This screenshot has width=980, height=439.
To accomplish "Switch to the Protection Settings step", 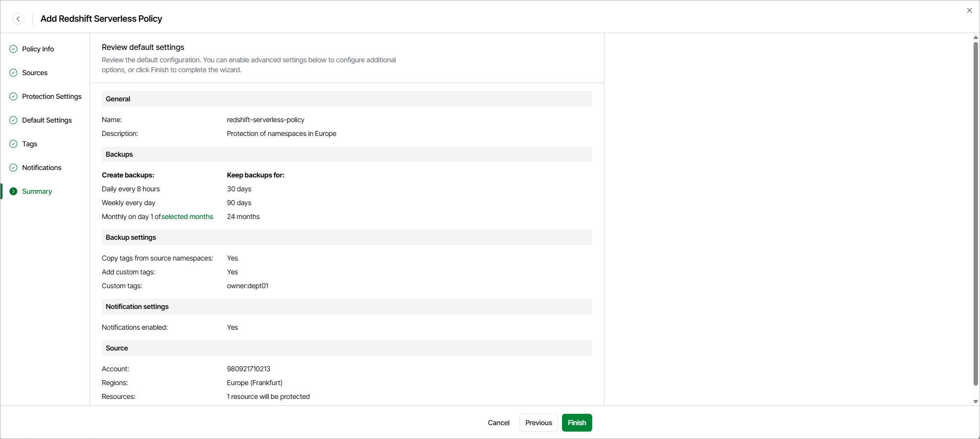I will point(51,96).
